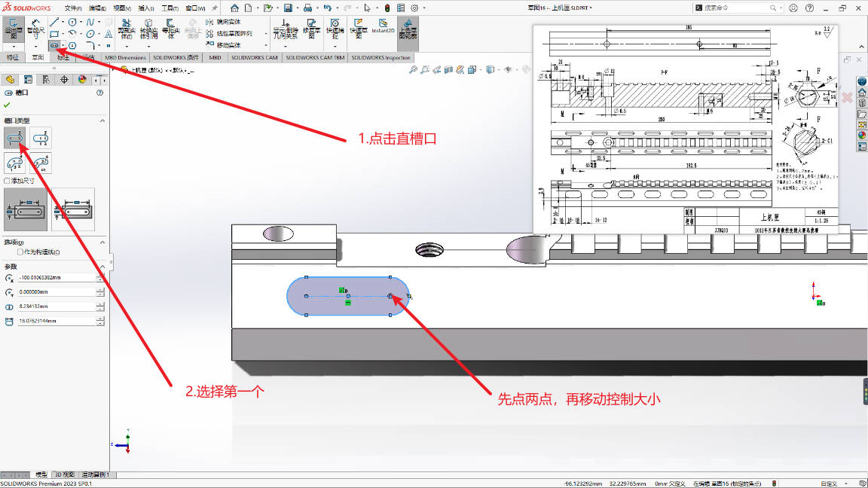
Task: Open the Tools menu
Action: (170, 8)
